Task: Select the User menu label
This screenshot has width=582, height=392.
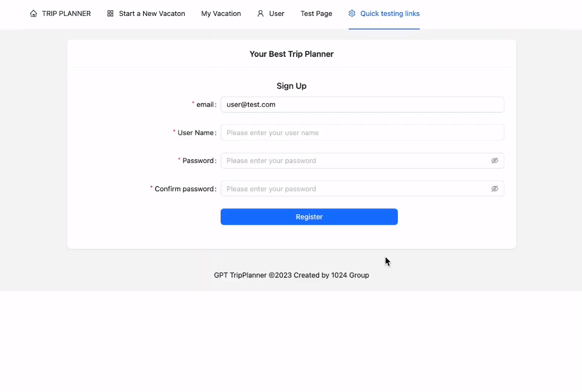Action: tap(276, 13)
